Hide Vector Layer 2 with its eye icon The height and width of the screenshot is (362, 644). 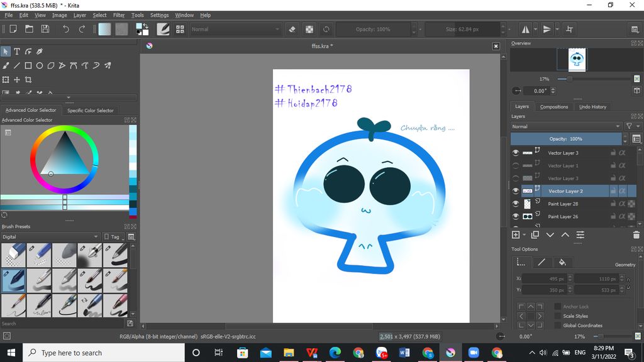[x=516, y=191]
